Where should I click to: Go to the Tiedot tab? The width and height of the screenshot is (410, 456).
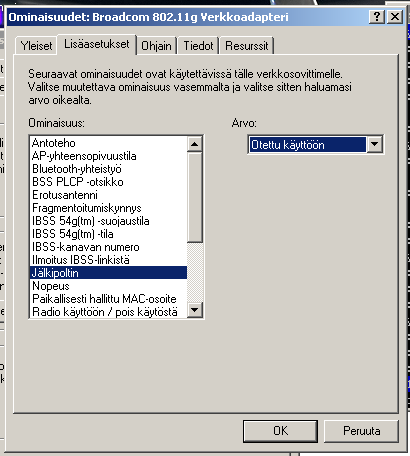[198, 46]
